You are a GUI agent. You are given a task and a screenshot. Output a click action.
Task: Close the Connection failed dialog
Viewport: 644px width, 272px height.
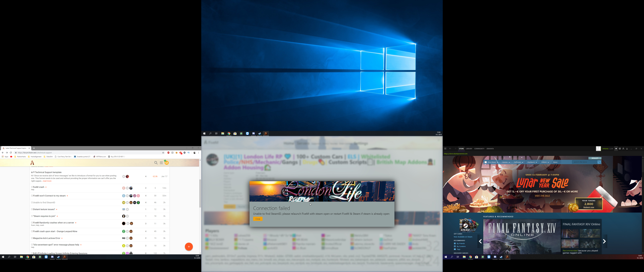tap(258, 219)
